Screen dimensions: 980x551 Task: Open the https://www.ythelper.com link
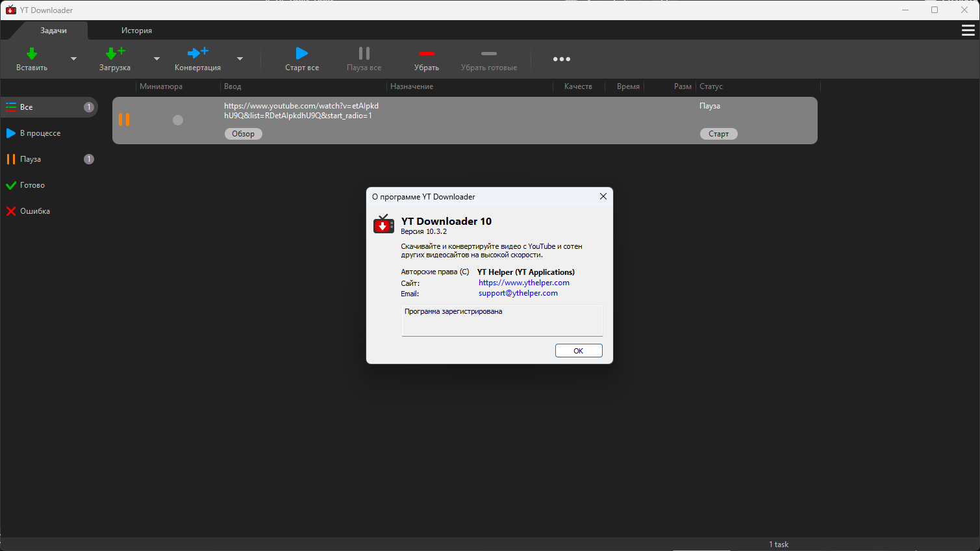pos(524,283)
